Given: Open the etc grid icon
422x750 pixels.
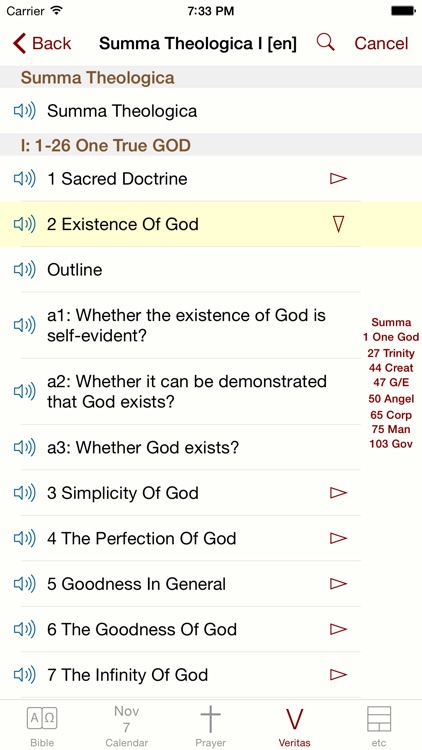Looking at the screenshot, I should point(379,719).
